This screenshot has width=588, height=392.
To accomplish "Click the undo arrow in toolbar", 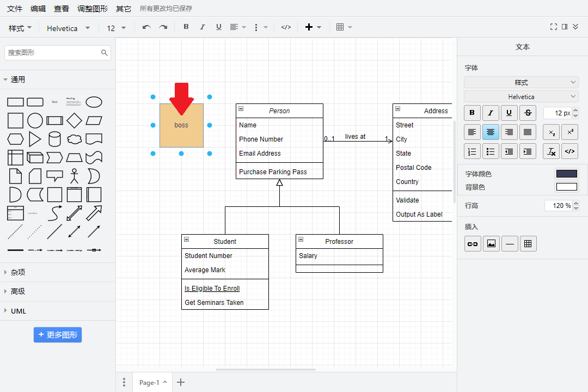I will (146, 27).
